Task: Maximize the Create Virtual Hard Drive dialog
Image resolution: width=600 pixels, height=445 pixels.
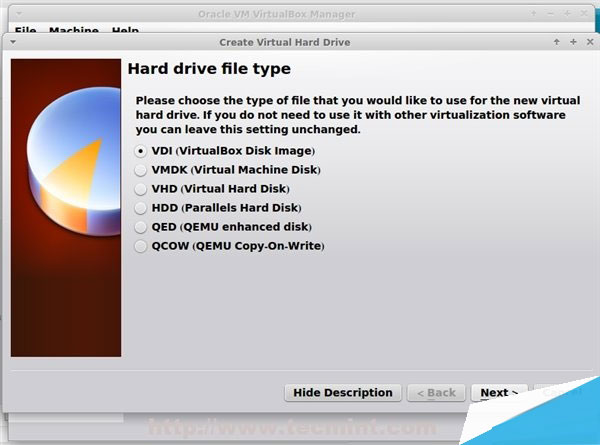Action: 573,42
